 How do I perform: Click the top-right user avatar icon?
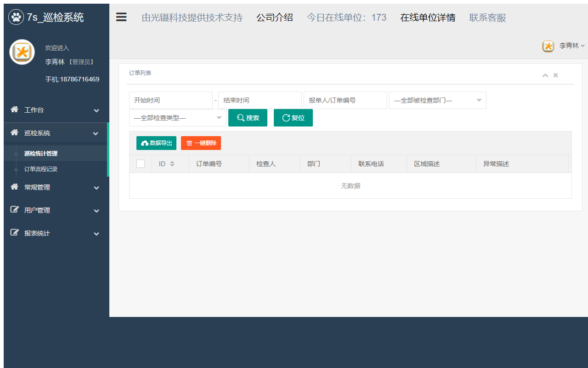(548, 46)
